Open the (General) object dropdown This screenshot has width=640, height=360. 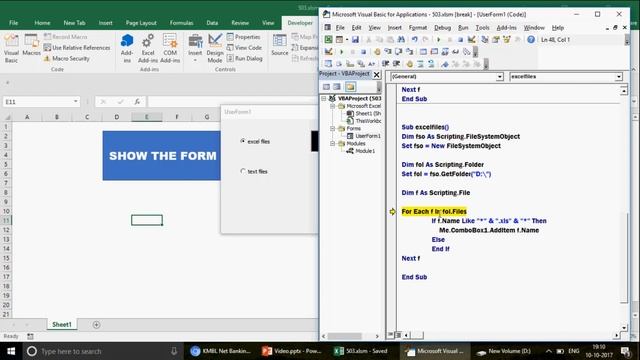pyautogui.click(x=500, y=77)
